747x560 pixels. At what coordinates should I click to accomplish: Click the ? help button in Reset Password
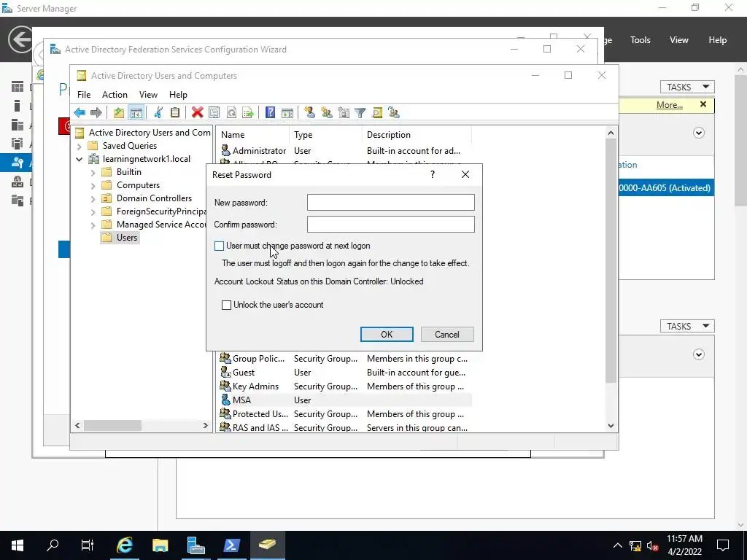coord(433,175)
